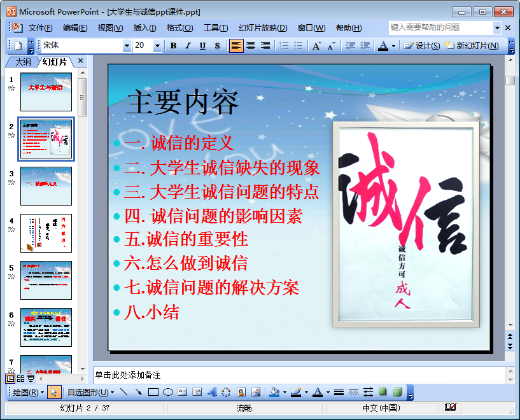Viewport: 520px width, 420px height.
Task: Expand the font size dropdown 20
Action: [x=157, y=46]
